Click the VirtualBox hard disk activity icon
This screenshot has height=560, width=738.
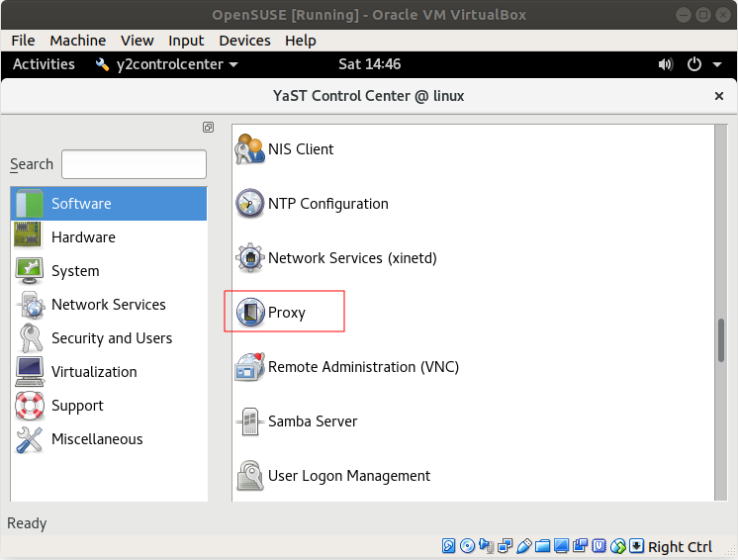(x=448, y=546)
